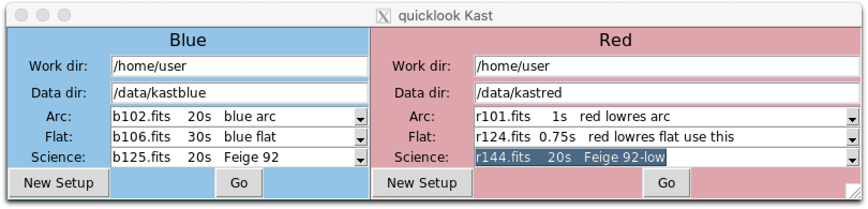This screenshot has width=868, height=209.
Task: Select the r101.fits red lowres arc entry
Action: [x=660, y=117]
